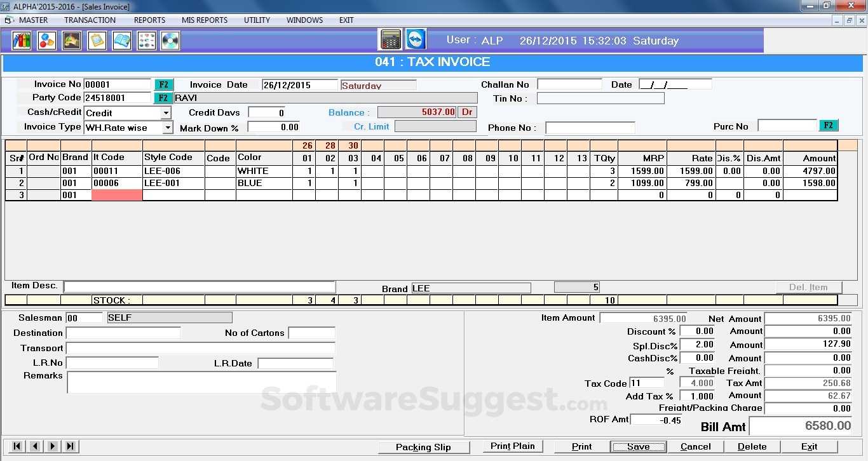Click inside the Remarks input field
Image resolution: width=868 pixels, height=461 pixels.
pos(201,381)
